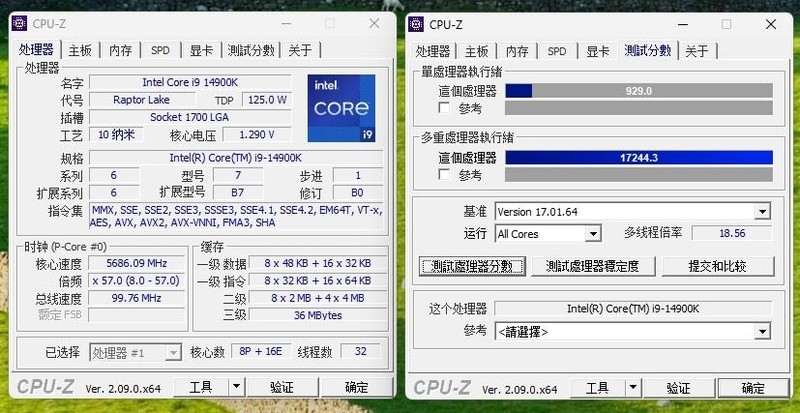Open the 主板 tab in the left window
Viewport: 800px width, 413px height.
[80, 50]
